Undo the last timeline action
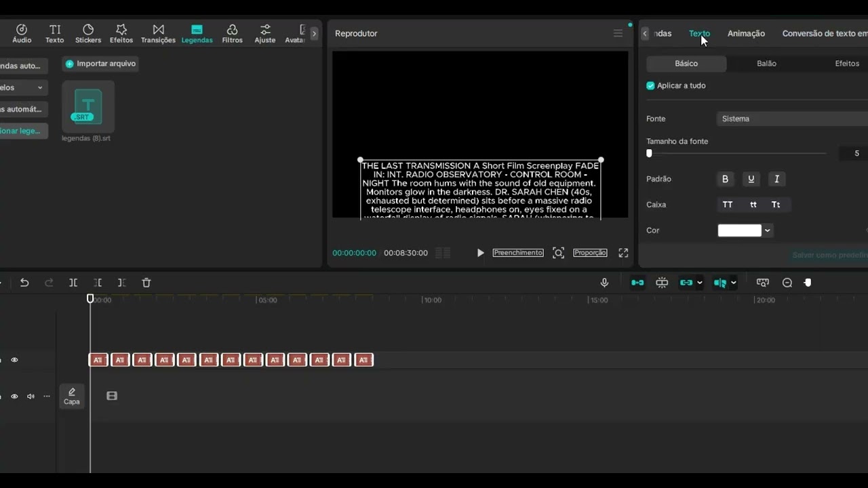Image resolution: width=868 pixels, height=488 pixels. point(24,283)
